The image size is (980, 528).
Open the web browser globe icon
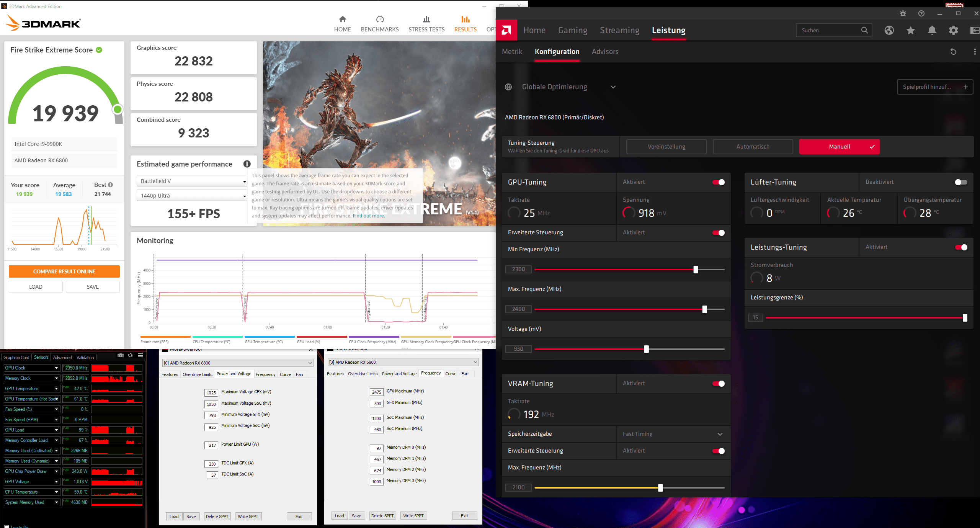(889, 30)
